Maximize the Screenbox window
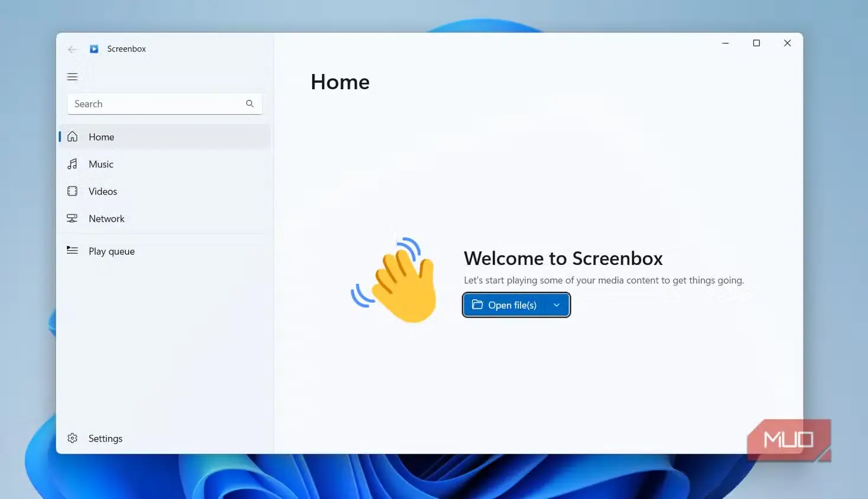This screenshot has height=499, width=868. tap(756, 43)
